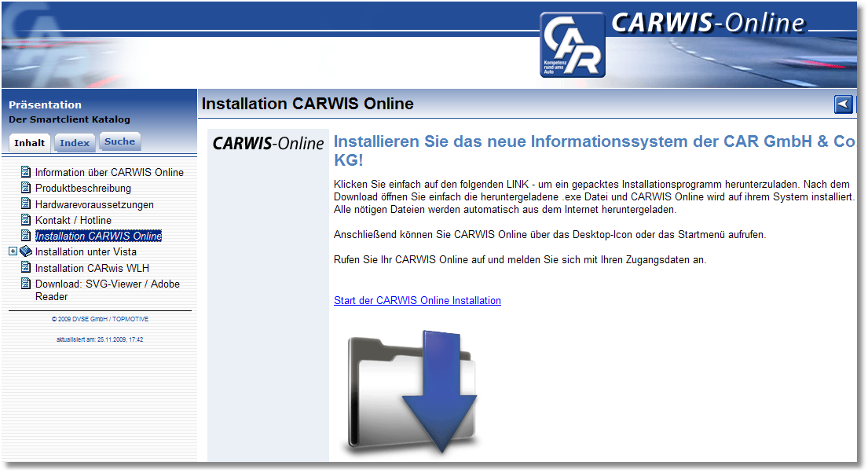Click the folder download arrow image
Image resolution: width=868 pixels, height=473 pixels.
coord(412,391)
